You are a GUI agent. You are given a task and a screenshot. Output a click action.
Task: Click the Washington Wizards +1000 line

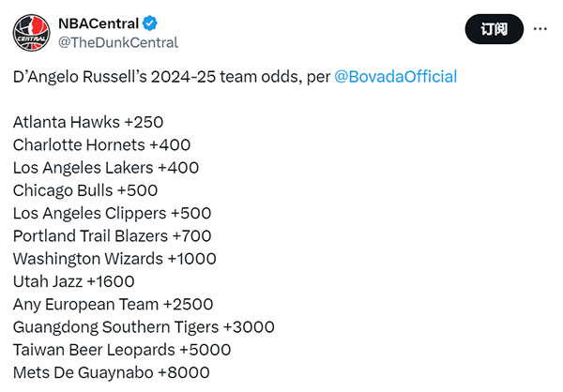(114, 259)
